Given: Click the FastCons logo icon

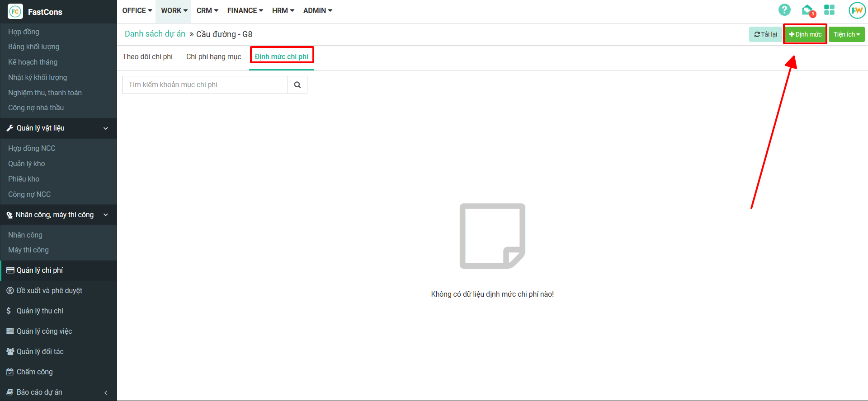Looking at the screenshot, I should (15, 12).
